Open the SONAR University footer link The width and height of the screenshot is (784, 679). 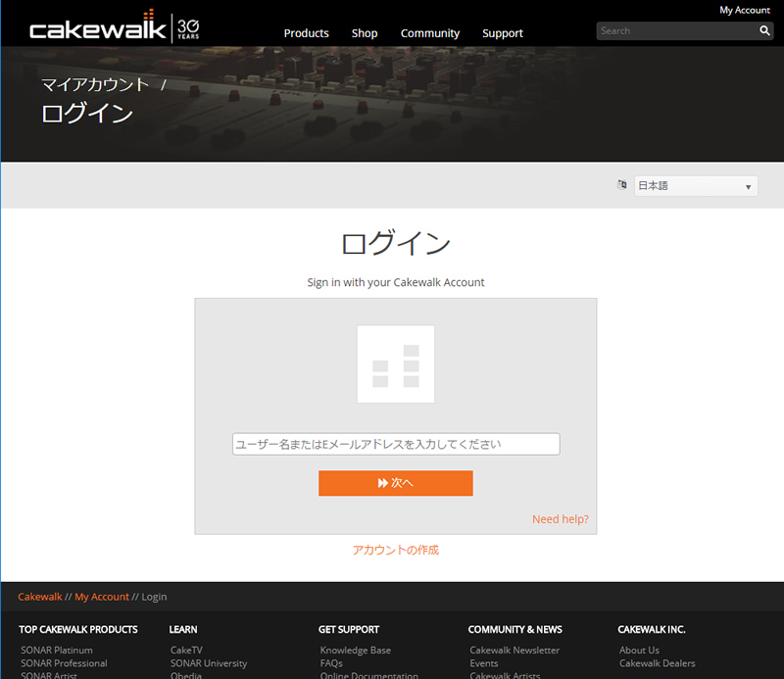click(x=209, y=663)
